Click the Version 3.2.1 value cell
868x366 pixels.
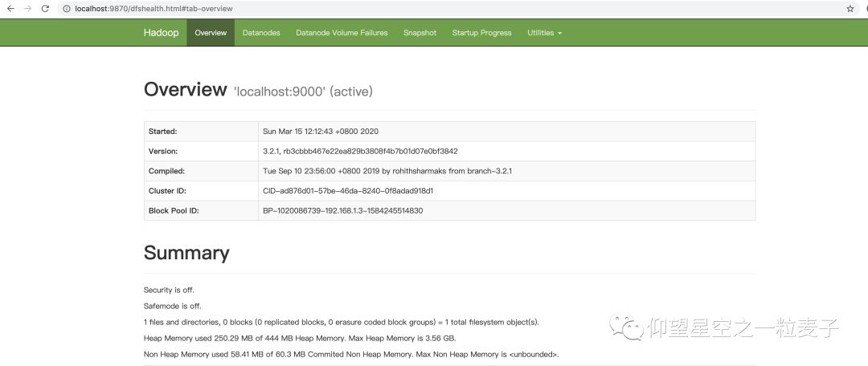pos(360,151)
